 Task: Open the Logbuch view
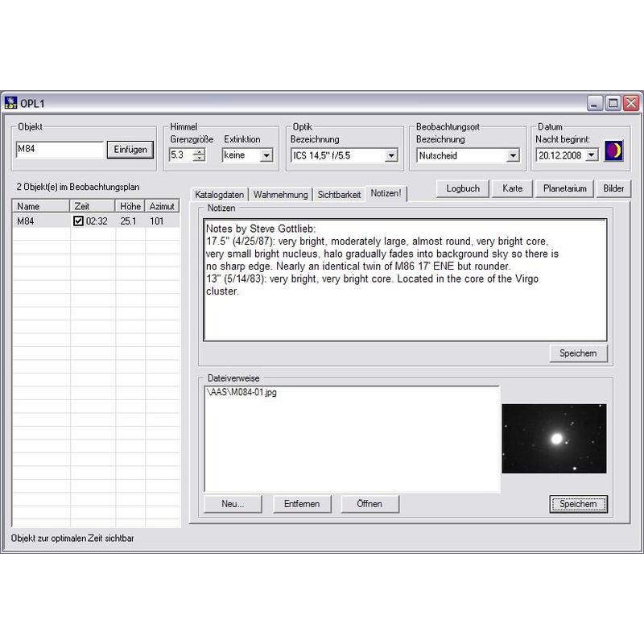point(463,188)
